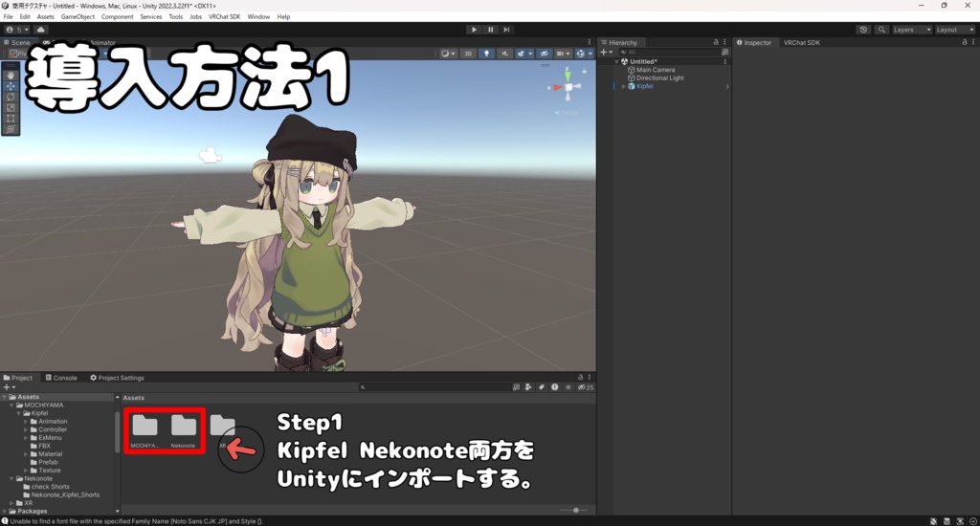Start Play mode
Screen dimensions: 980x526
(474, 30)
